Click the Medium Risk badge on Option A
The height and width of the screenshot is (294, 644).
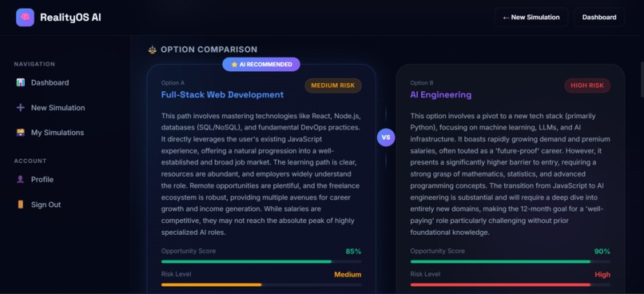point(333,85)
